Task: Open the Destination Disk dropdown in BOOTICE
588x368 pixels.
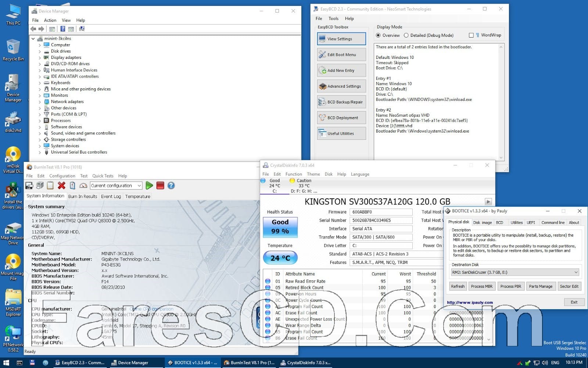Action: pyautogui.click(x=515, y=272)
